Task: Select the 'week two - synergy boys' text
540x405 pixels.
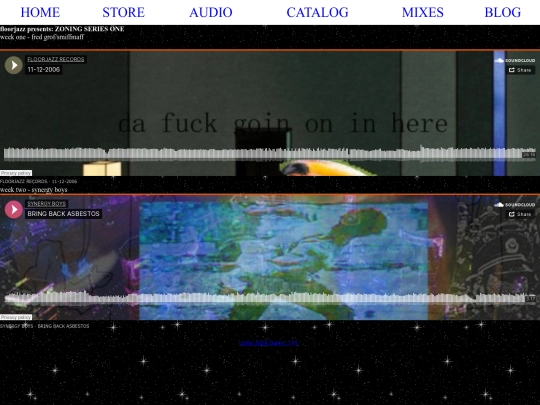Action: click(33, 189)
